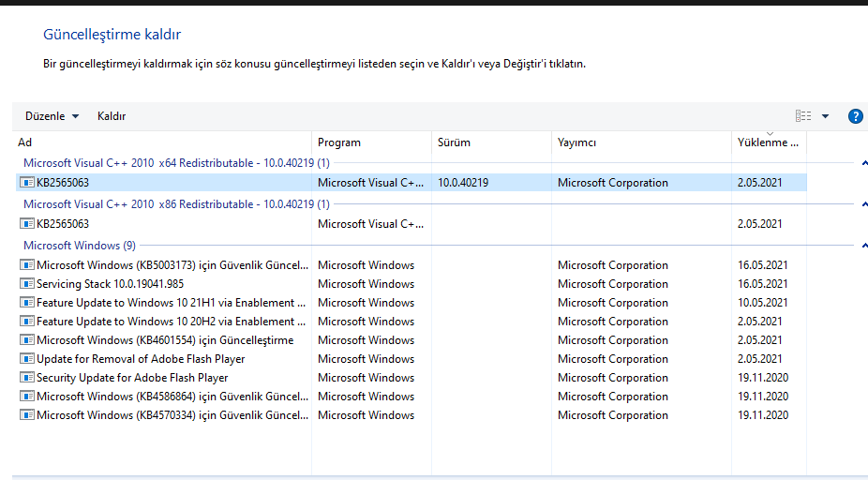Select the Feature Update to Windows 10 20H2 entry
This screenshot has width=868, height=480.
(x=171, y=322)
